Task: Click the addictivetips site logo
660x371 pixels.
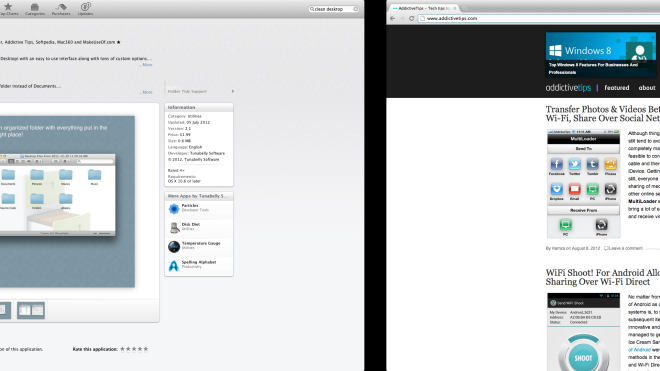Action: tap(568, 88)
